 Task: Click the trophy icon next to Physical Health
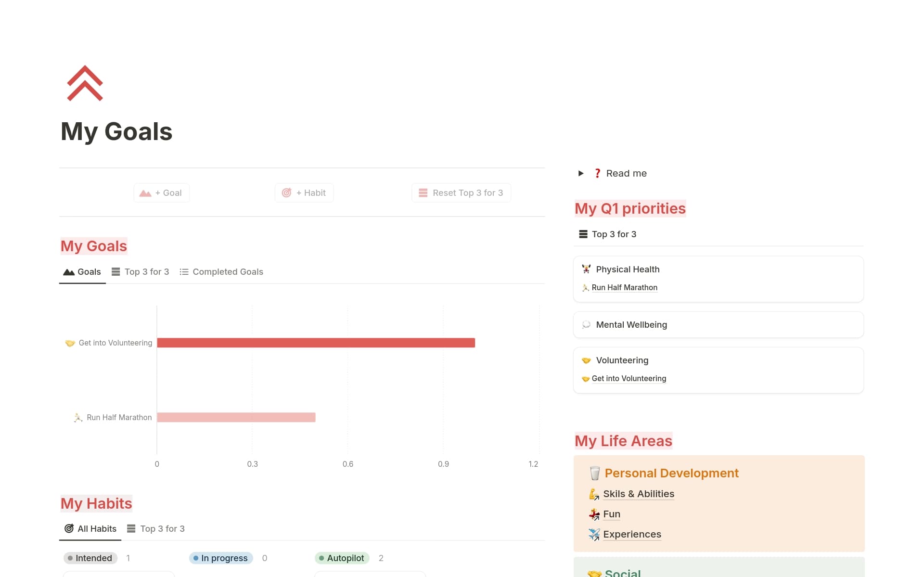tap(585, 269)
